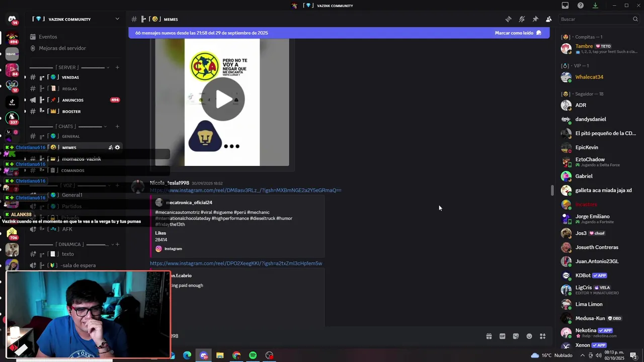
Task: Open Chrome from the taskbar
Action: (x=236, y=355)
